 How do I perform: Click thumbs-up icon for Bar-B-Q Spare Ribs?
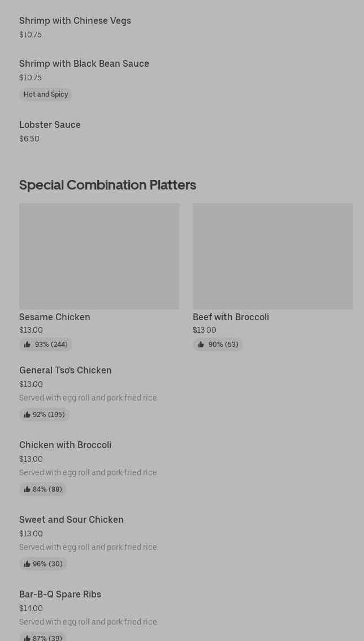[x=27, y=638]
